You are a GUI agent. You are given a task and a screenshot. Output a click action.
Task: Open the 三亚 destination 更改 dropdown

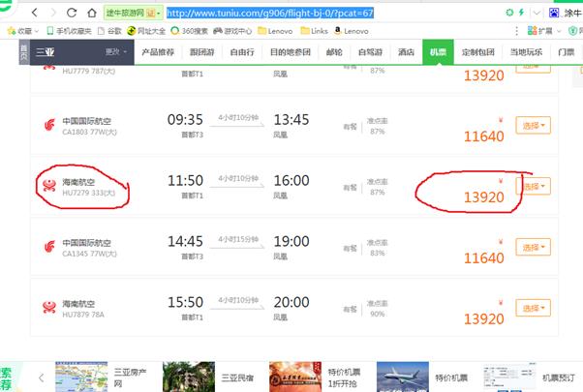tap(116, 52)
